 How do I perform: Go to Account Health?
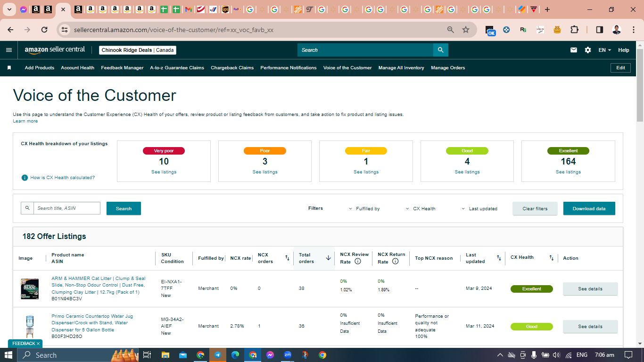coord(78,68)
